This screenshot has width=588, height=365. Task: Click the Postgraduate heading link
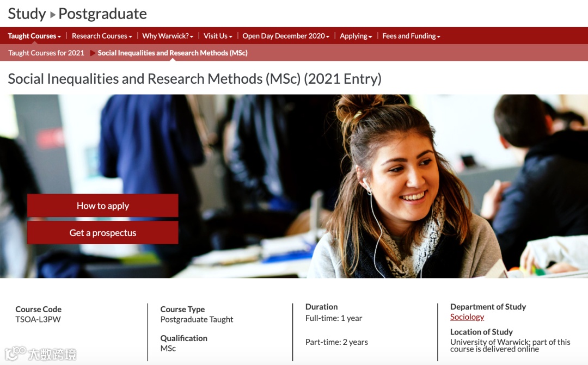tap(103, 14)
